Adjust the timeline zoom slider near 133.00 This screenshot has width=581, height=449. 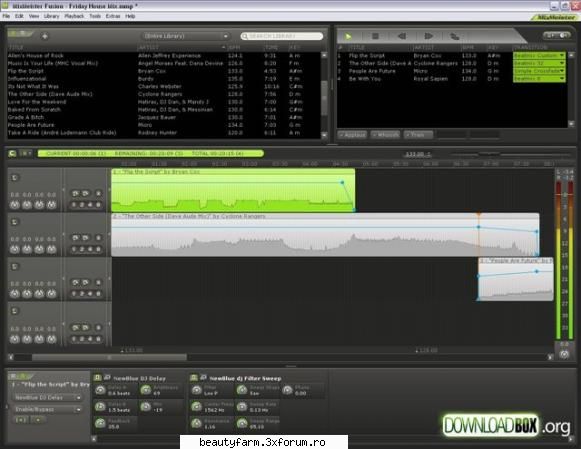pos(489,154)
